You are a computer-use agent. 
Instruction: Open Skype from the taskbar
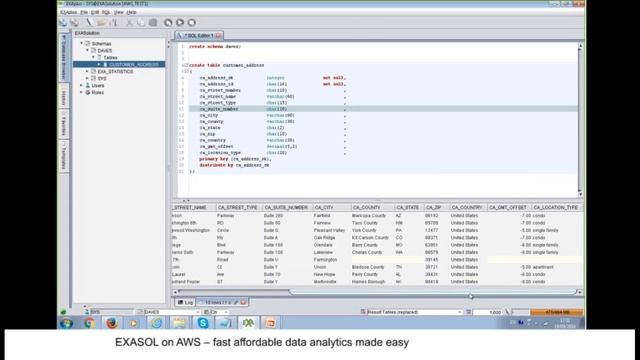(x=202, y=323)
